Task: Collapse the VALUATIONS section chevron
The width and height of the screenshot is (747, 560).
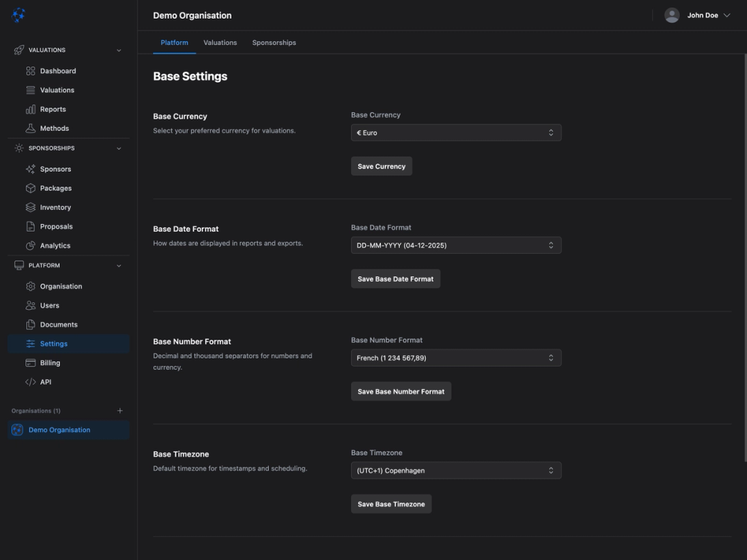Action: [118, 49]
